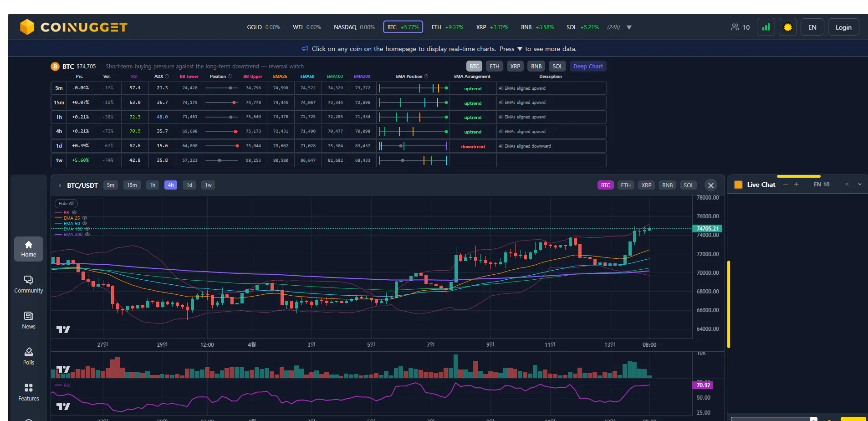Collapse Live Chat with the chevron arrow
The height and width of the screenshot is (421, 868).
[860, 185]
